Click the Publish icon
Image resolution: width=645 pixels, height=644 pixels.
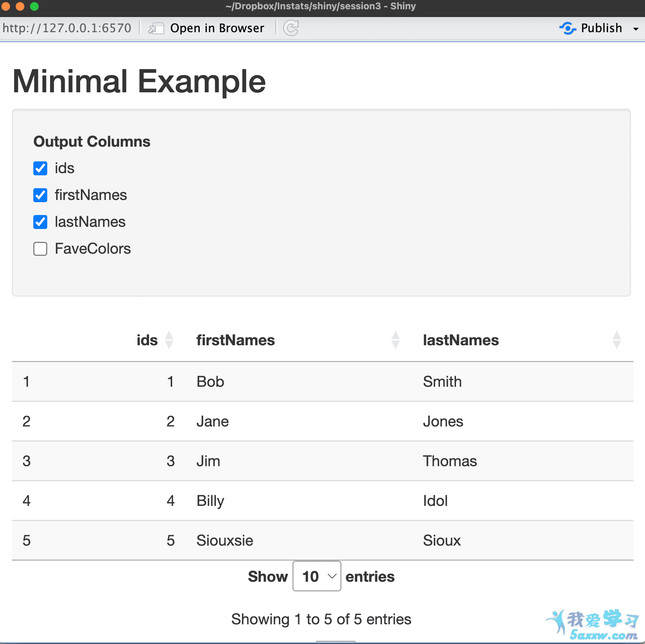coord(568,28)
